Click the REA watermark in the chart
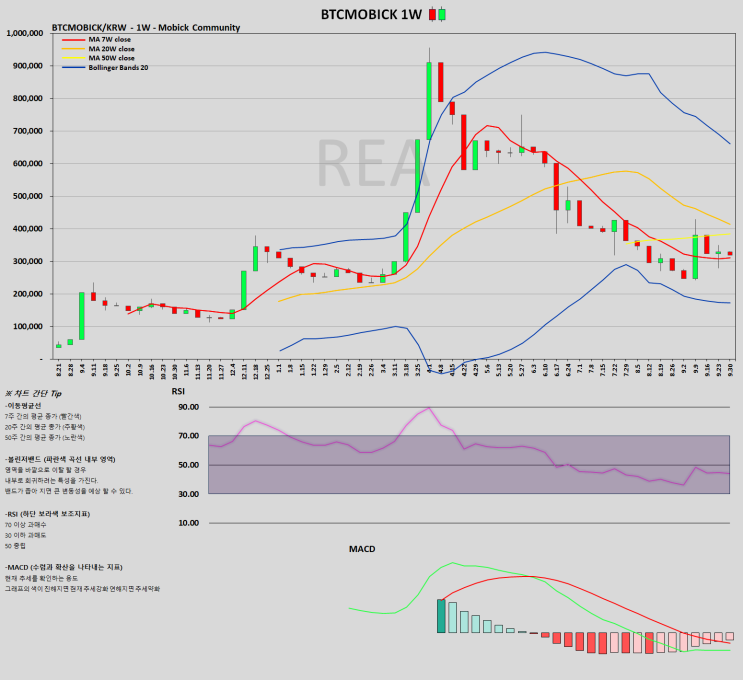Viewport: 743px width, 680px height. click(x=373, y=163)
